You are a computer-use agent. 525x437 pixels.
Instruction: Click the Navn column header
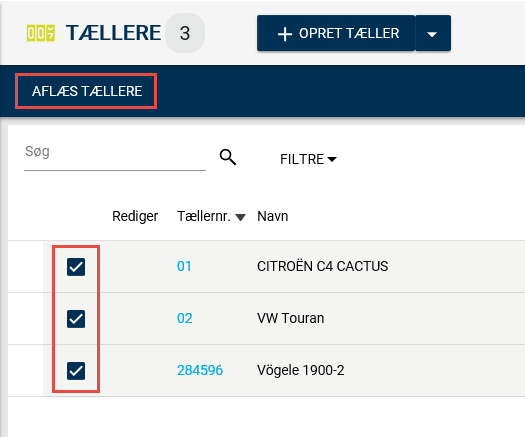(273, 216)
